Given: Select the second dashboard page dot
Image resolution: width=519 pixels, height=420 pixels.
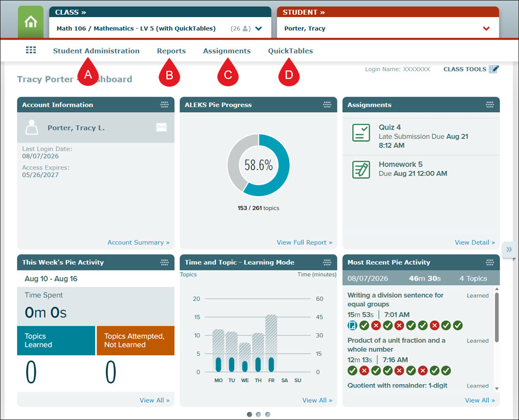Looking at the screenshot, I should point(258,414).
